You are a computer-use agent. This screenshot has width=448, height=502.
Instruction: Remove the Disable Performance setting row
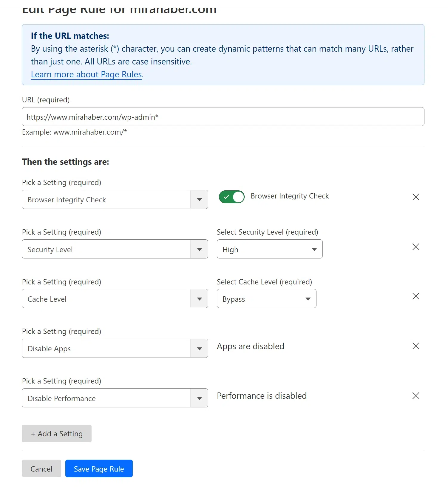click(416, 396)
